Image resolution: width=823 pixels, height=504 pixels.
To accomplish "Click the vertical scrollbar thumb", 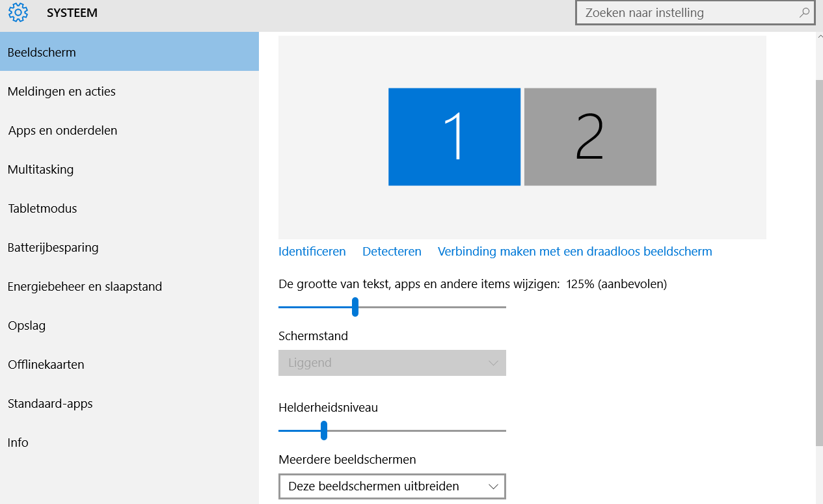I will coord(819,262).
